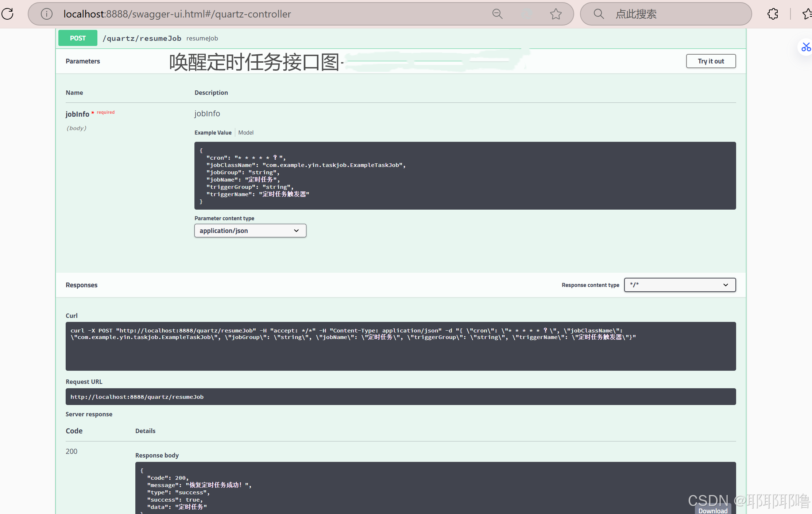Open Parameter content type dropdown
Screen dimensions: 812x514
250,230
